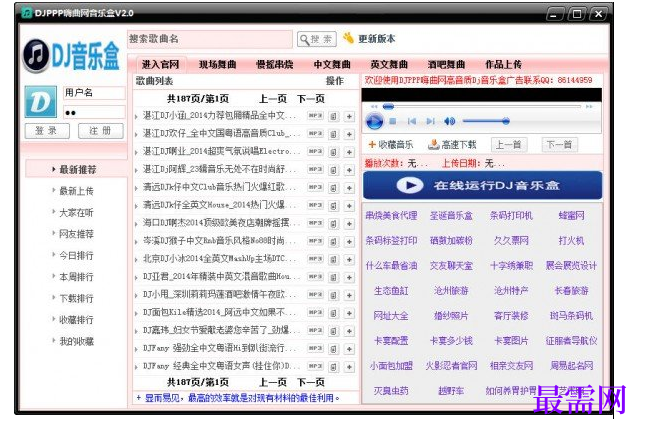The image size is (645, 431).
Task: Open the 圣诞音乐盒 link
Action: pos(451,216)
